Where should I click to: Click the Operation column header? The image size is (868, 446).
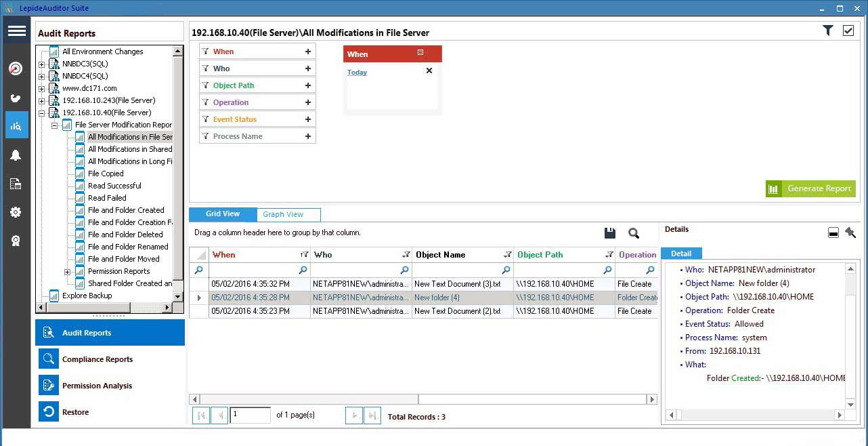coord(636,255)
